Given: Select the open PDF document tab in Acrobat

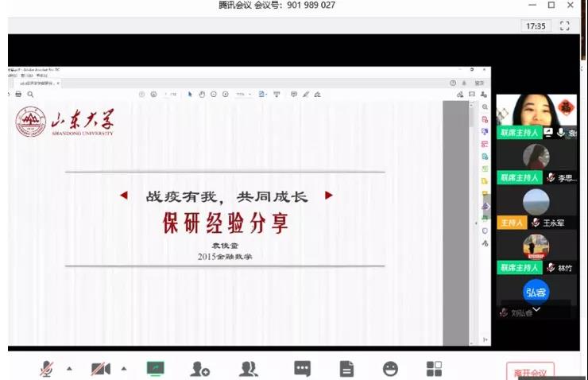Looking at the screenshot, I should click(x=39, y=83).
